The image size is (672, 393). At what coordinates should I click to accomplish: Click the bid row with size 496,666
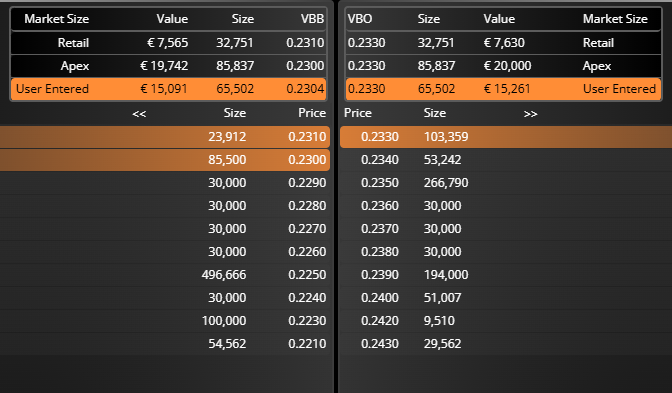[x=165, y=275]
